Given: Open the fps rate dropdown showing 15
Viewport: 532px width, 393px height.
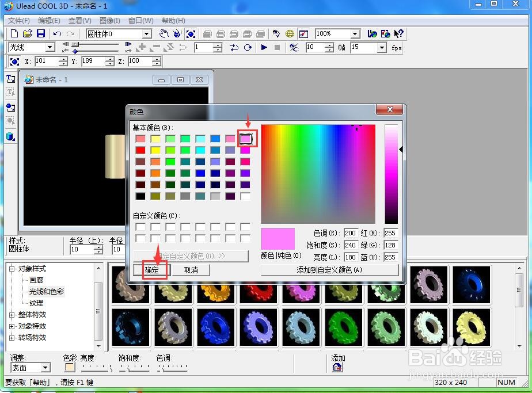Looking at the screenshot, I should [382, 48].
